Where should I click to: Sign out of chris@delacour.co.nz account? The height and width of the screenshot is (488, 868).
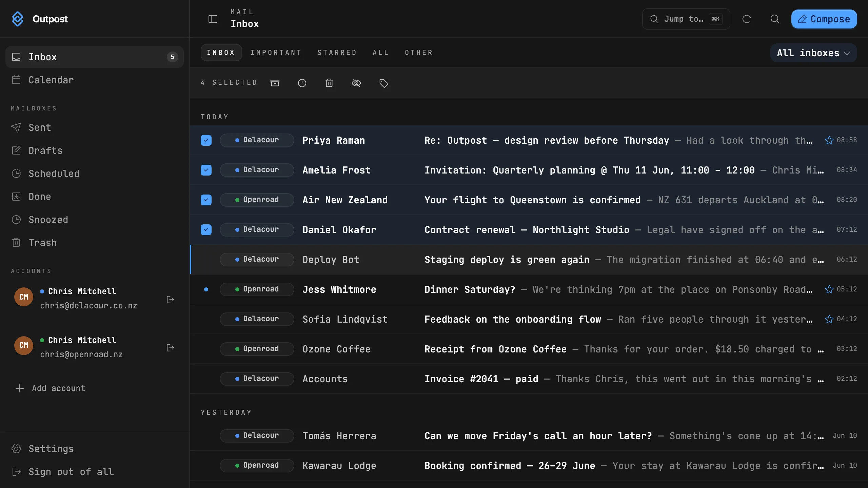tap(170, 300)
